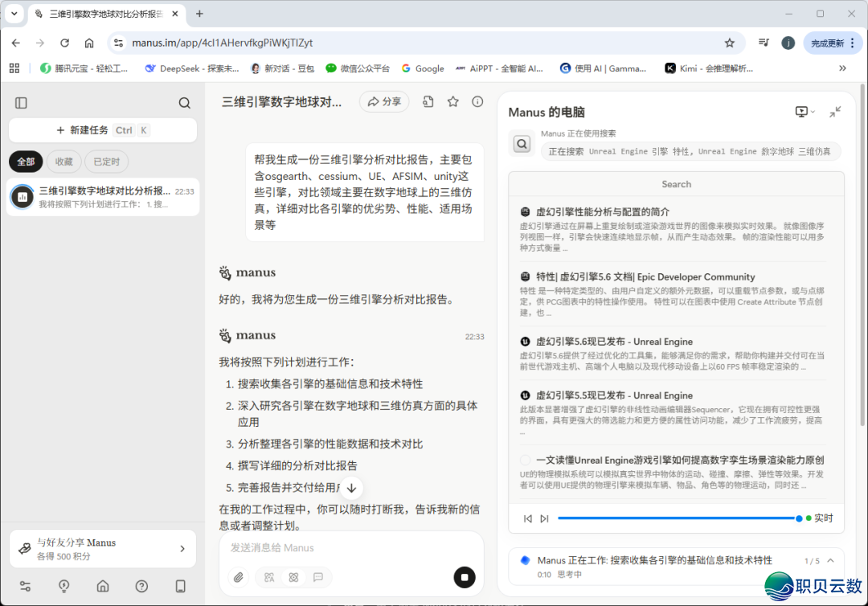This screenshot has width=868, height=606.
Task: Open the DeepSeek bookmark
Action: (191, 68)
